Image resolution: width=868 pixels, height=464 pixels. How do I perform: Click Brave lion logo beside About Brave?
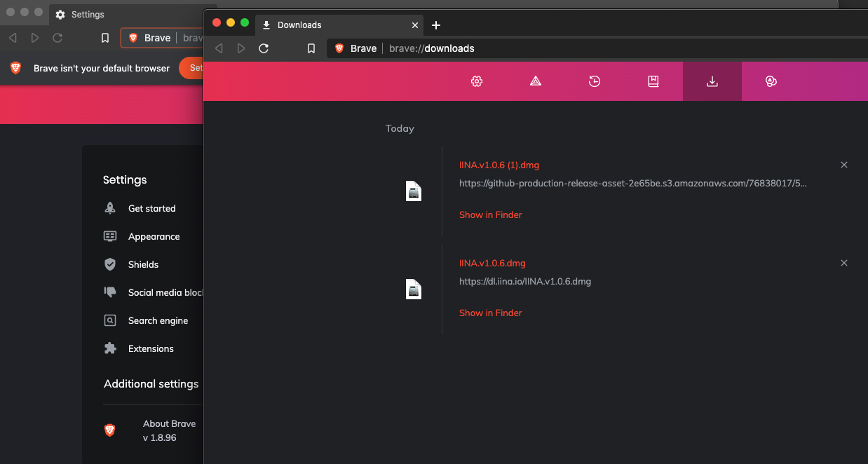click(x=110, y=430)
